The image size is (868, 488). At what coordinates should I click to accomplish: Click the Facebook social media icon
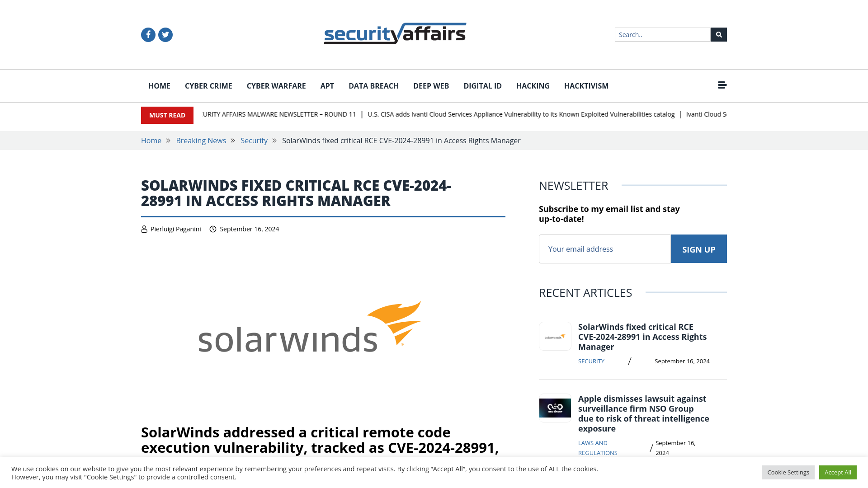[x=148, y=34]
